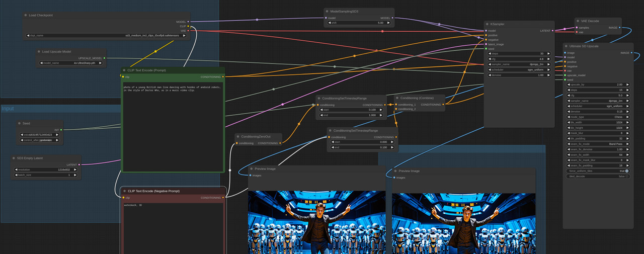Click the seam_fix_width 64 field
This screenshot has width=644, height=254.
point(598,155)
